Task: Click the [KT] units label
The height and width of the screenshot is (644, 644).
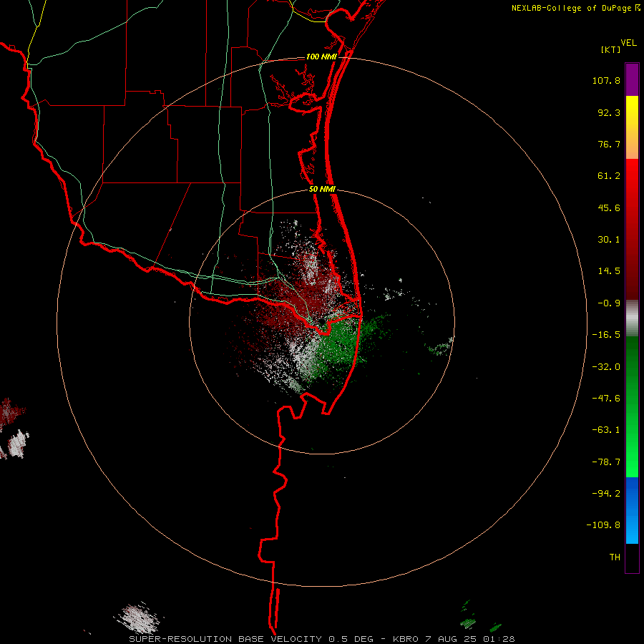Action: (x=610, y=50)
